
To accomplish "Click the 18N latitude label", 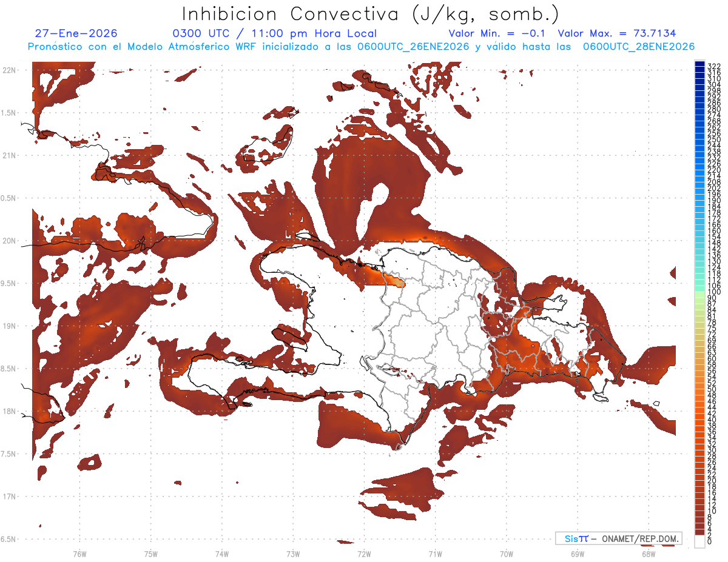I will tap(9, 411).
